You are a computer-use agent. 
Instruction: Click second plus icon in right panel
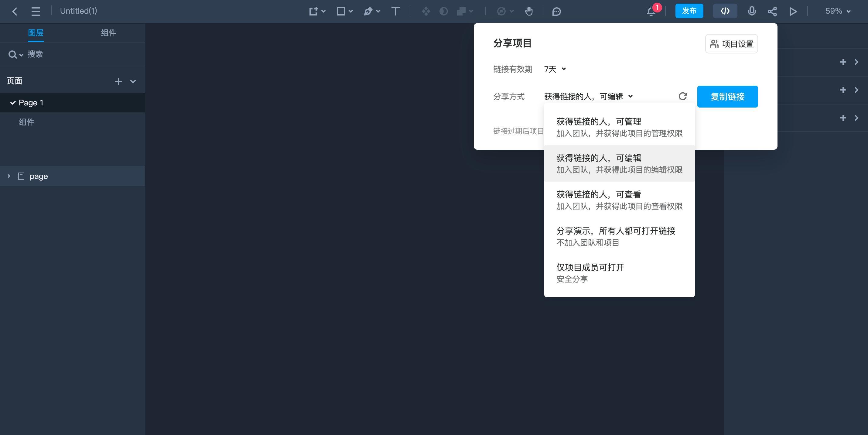(x=843, y=90)
